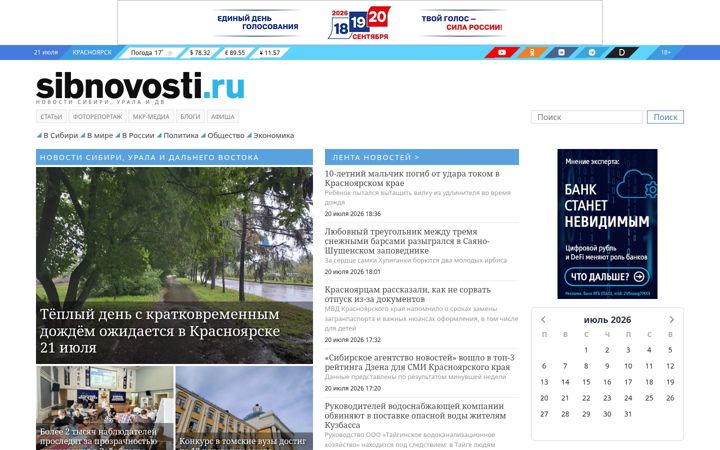
Task: Open the Odnoklassniki orange icon
Action: (x=532, y=52)
